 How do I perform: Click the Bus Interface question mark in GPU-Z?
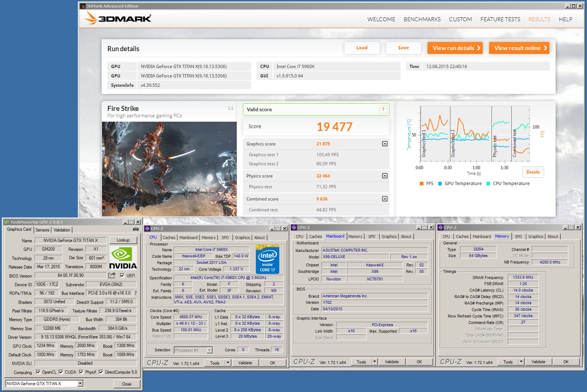(x=135, y=293)
